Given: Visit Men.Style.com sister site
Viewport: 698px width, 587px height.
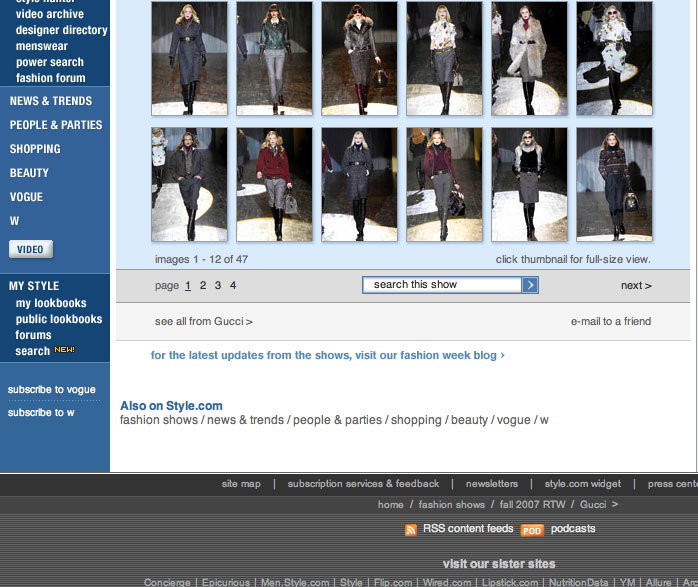Looking at the screenshot, I should click(x=295, y=582).
